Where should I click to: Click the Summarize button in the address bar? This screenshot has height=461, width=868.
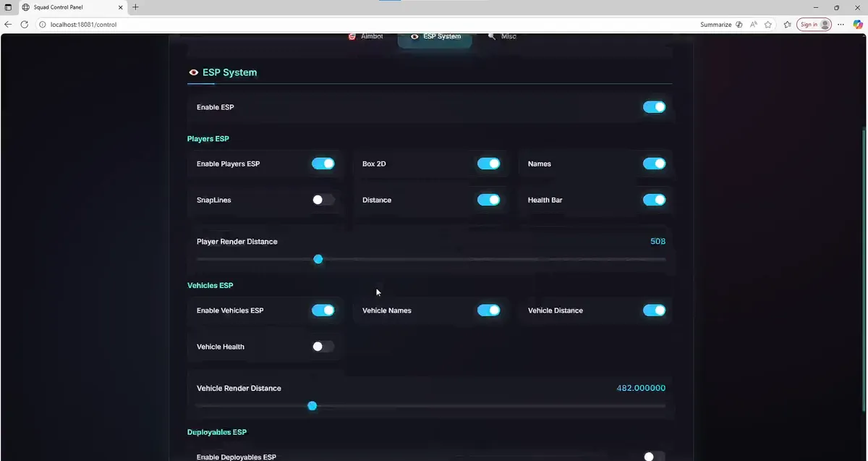point(715,24)
